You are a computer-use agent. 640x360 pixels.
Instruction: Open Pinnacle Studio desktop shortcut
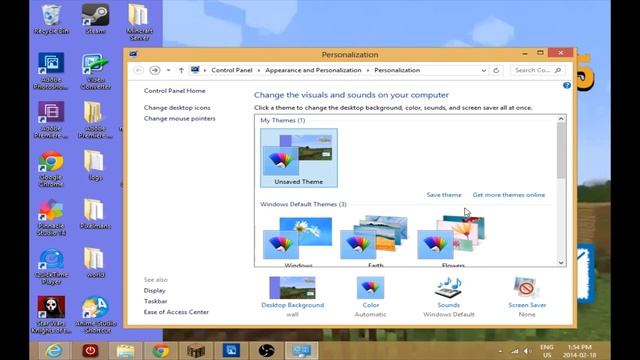click(51, 217)
